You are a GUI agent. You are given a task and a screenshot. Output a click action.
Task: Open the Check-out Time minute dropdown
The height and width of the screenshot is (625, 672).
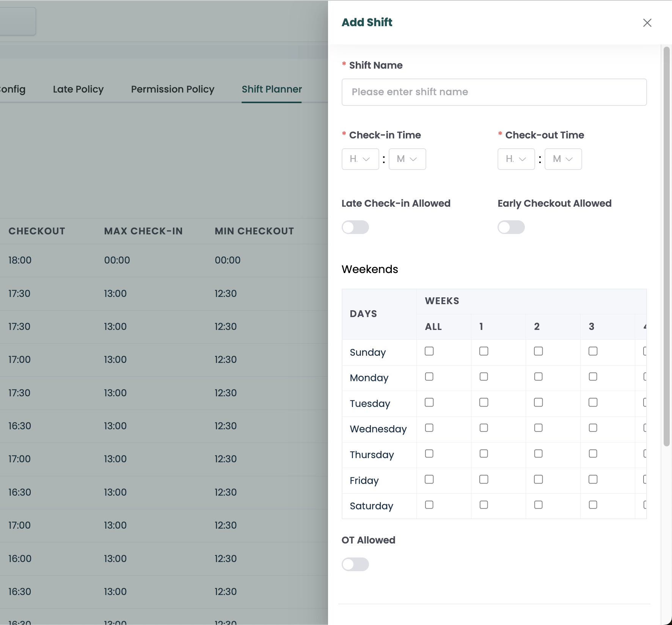pos(563,159)
